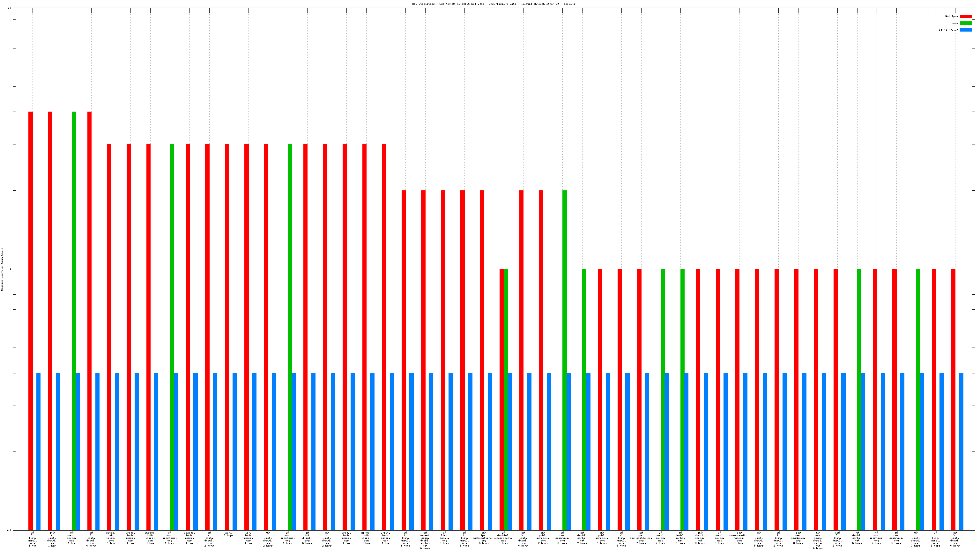Click the red Not Spam legend swatch
980x551 pixels.
click(966, 16)
